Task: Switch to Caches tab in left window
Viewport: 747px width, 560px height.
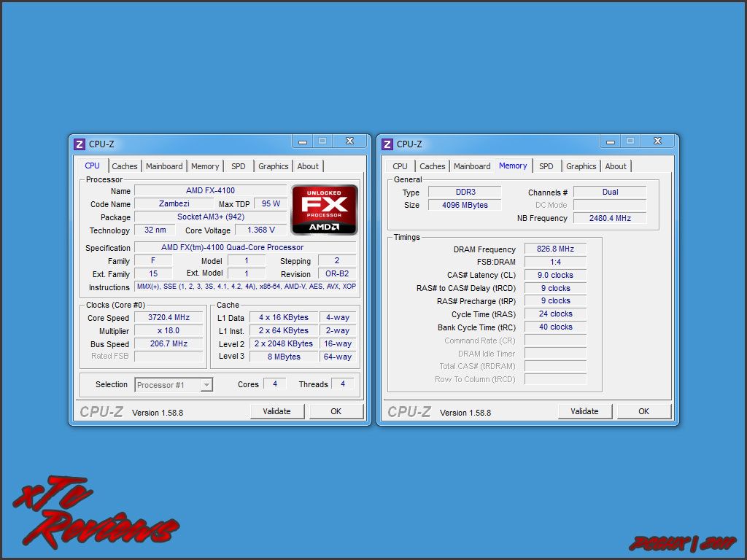Action: (x=124, y=166)
